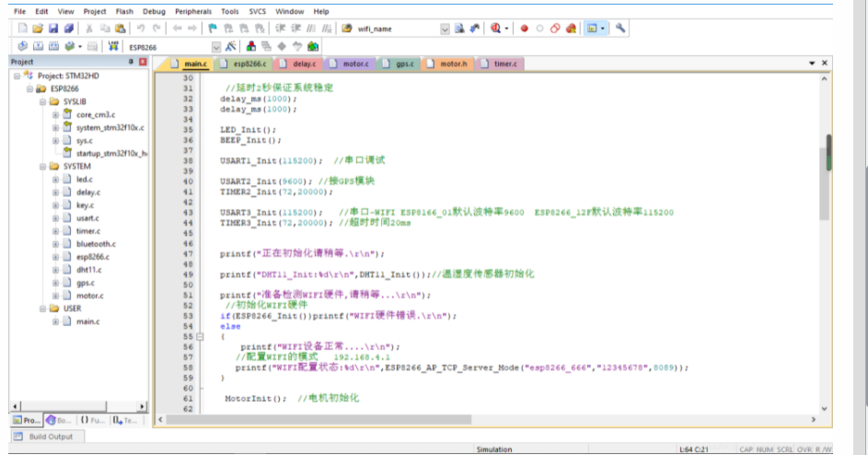Click the Save All icon
Screen dimensions: 868x455
tap(68, 29)
